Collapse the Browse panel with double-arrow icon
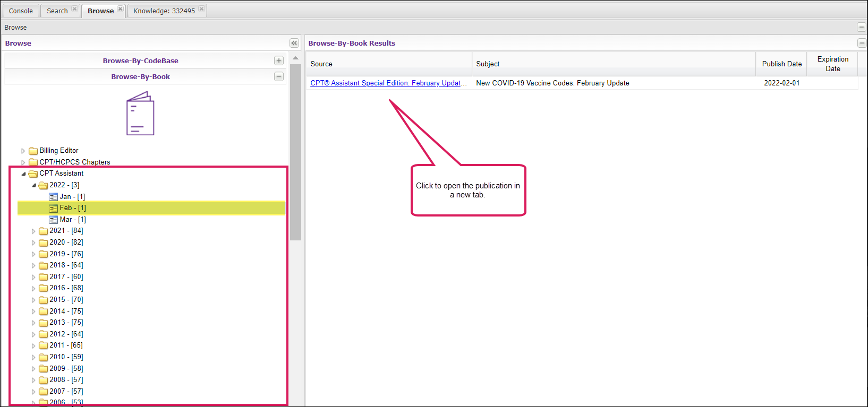Screen dimensions: 868x407 (x=294, y=43)
